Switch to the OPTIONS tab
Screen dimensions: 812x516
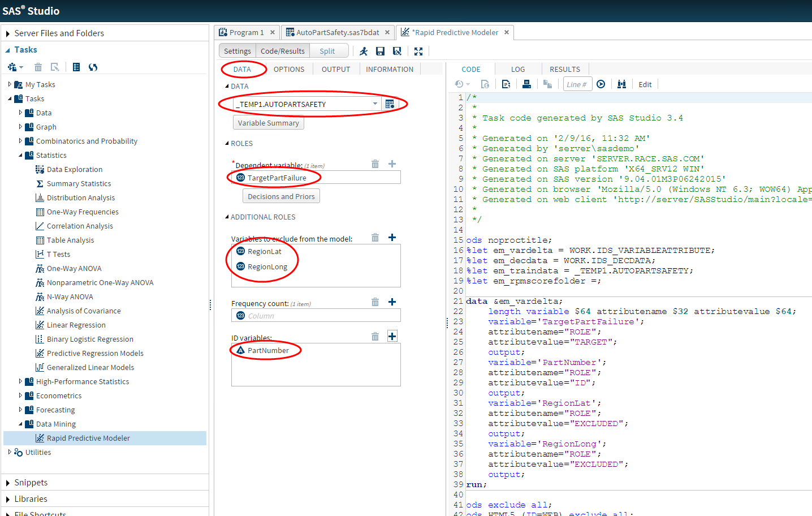coord(289,69)
